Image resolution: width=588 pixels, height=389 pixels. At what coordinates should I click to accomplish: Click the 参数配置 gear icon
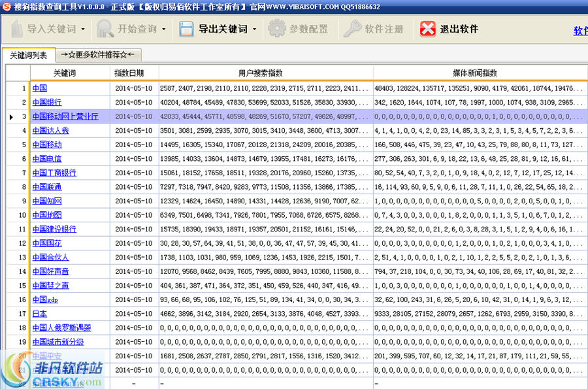coord(277,29)
